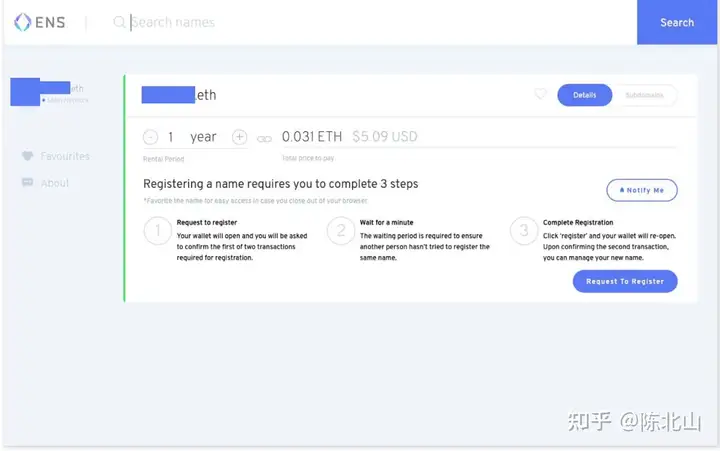This screenshot has height=451, width=720.
Task: Click the .eth domain name title
Action: [179, 95]
